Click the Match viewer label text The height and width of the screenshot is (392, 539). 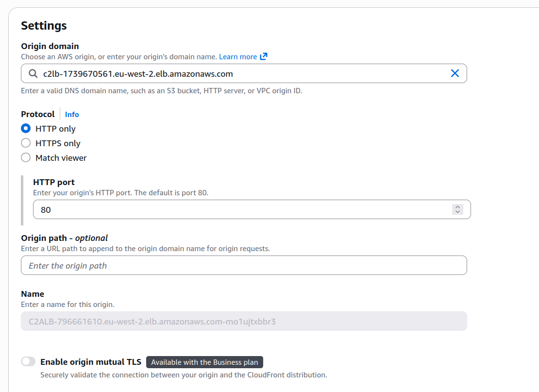coord(61,158)
